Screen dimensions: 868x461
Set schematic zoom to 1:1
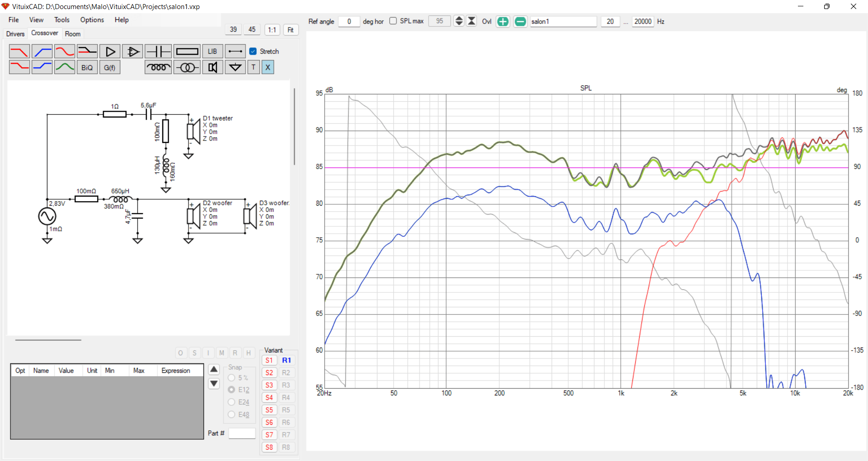[272, 30]
